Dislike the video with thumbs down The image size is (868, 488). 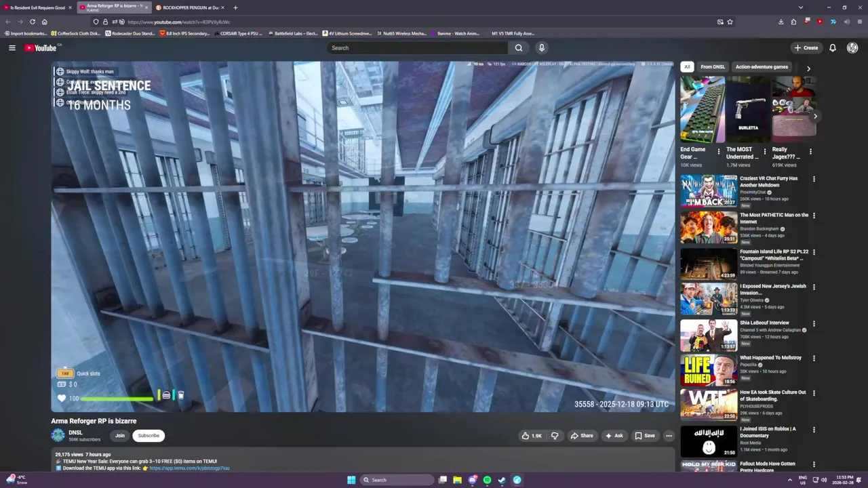[x=555, y=436]
